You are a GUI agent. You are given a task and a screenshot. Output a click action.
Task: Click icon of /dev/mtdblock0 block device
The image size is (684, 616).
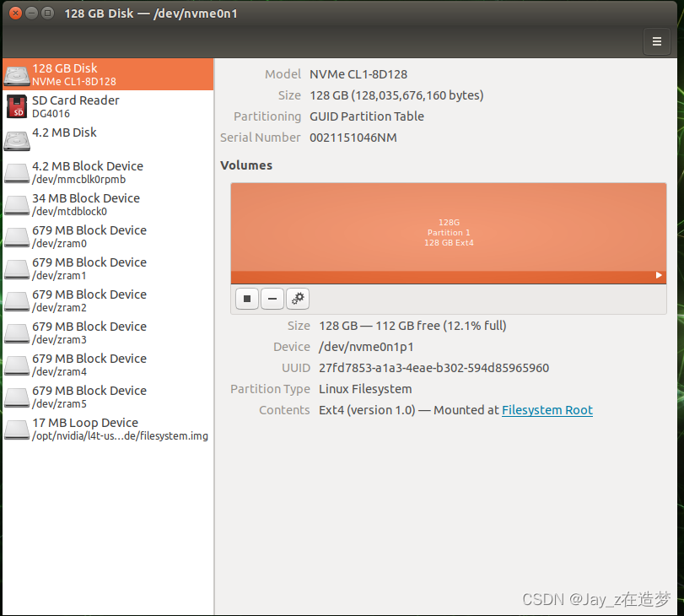tap(17, 205)
